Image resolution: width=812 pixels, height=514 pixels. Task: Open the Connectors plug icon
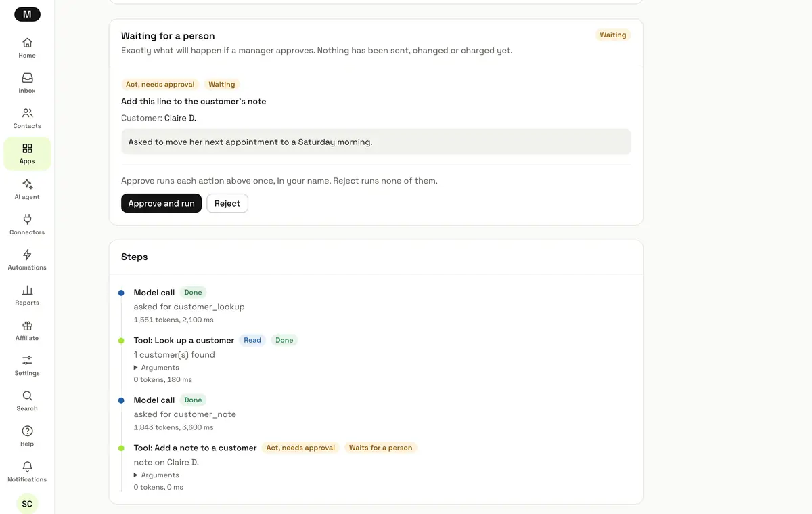pyautogui.click(x=27, y=219)
